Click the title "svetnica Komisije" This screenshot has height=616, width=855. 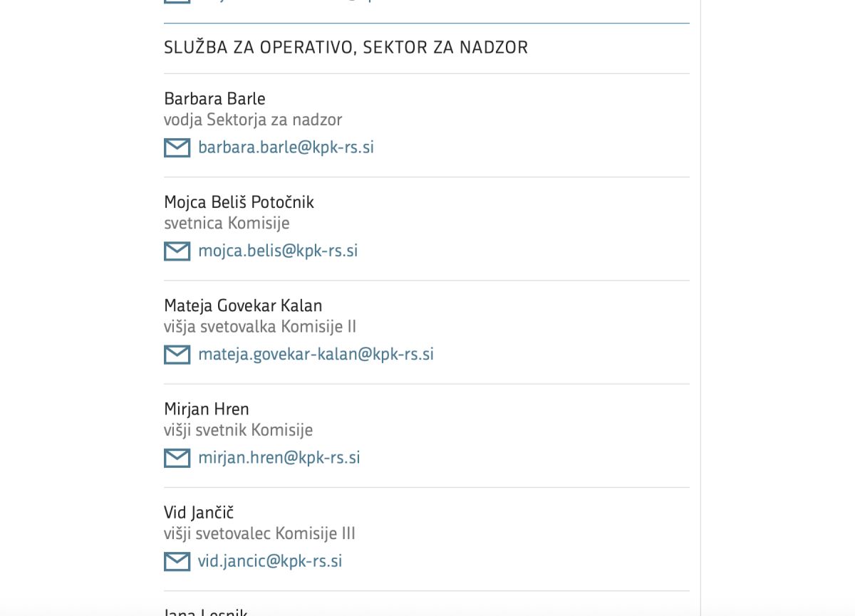point(227,223)
